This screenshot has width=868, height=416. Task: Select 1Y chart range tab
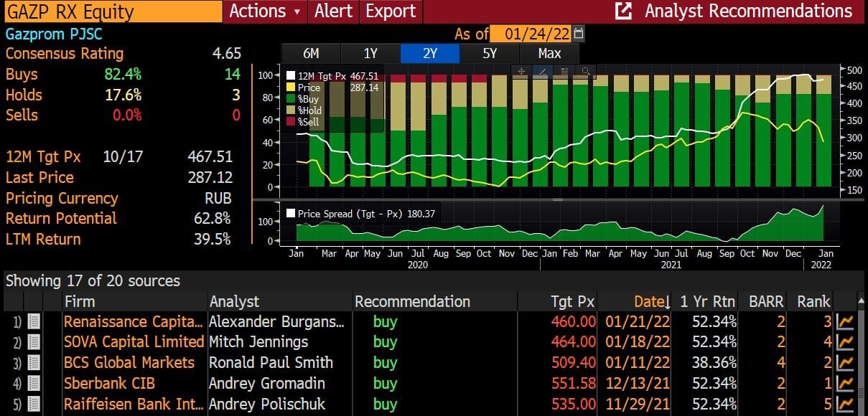coord(370,53)
